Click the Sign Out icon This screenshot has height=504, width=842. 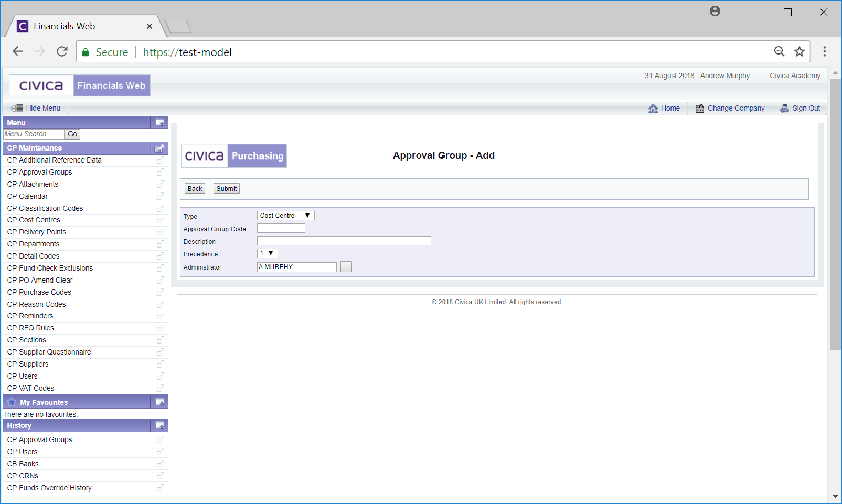pyautogui.click(x=784, y=109)
